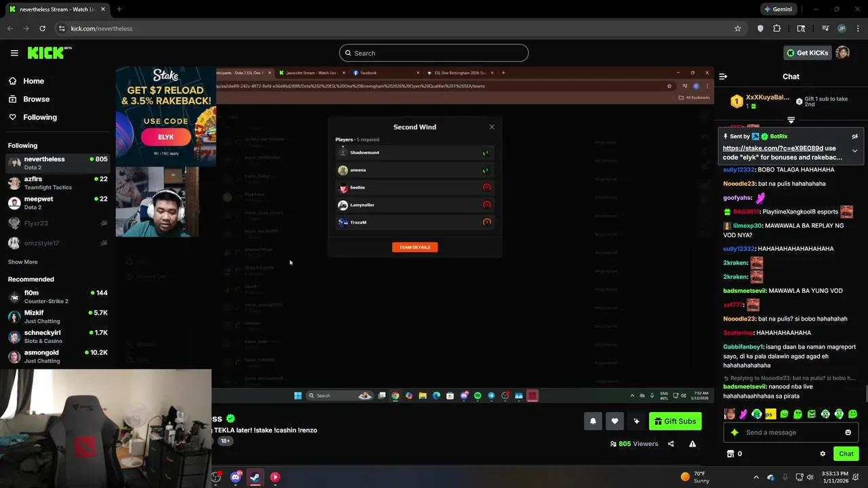View site information icon in address bar
Viewport: 868px width, 488px height.
click(x=62, y=28)
